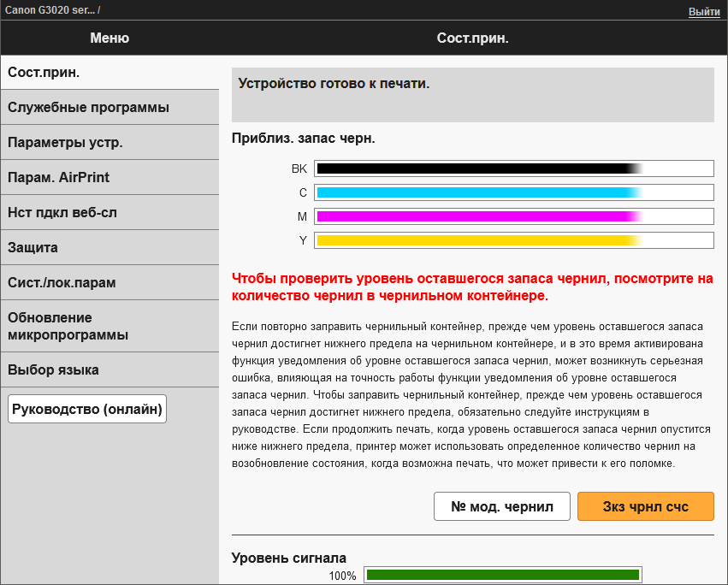Select the Сист./лок.парам menu item
Image resolution: width=728 pixels, height=585 pixels.
pyautogui.click(x=109, y=282)
